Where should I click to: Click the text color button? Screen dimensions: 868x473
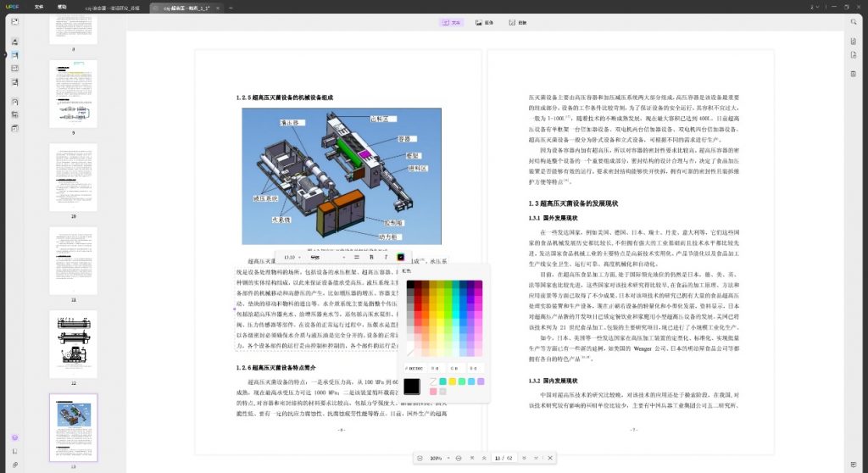(x=401, y=257)
